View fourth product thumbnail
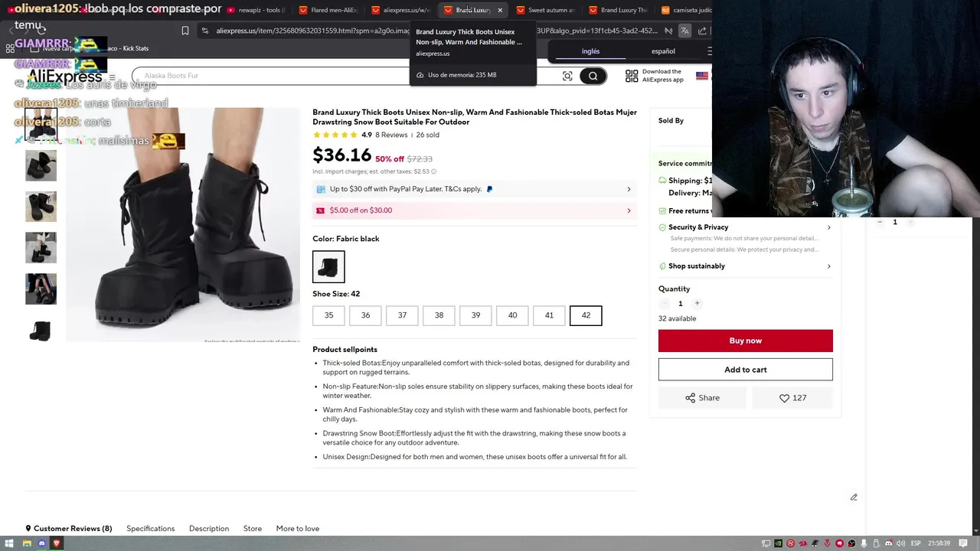 click(41, 248)
